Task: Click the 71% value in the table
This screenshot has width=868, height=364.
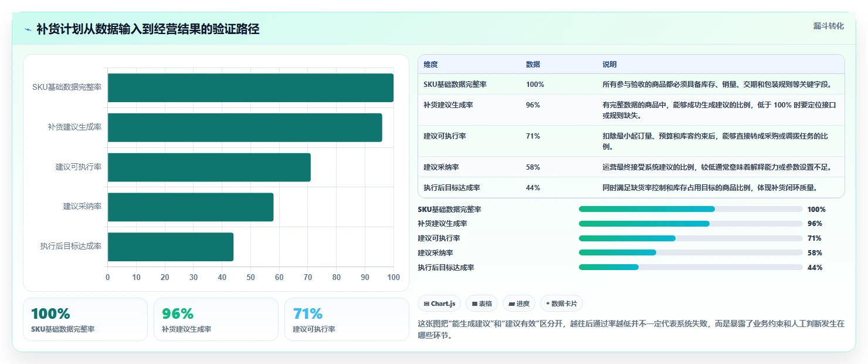Action: click(533, 136)
